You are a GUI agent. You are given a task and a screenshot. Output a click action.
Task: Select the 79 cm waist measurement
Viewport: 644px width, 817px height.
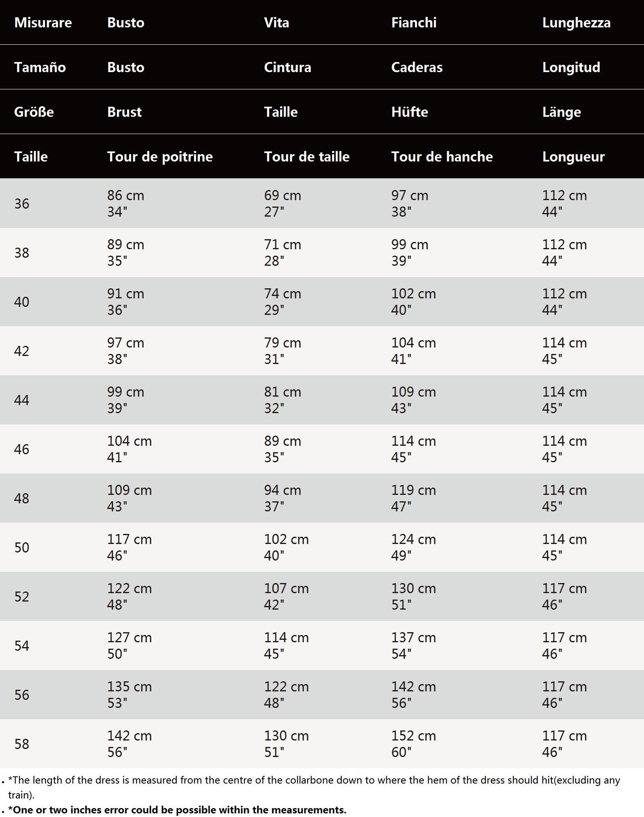pyautogui.click(x=283, y=343)
